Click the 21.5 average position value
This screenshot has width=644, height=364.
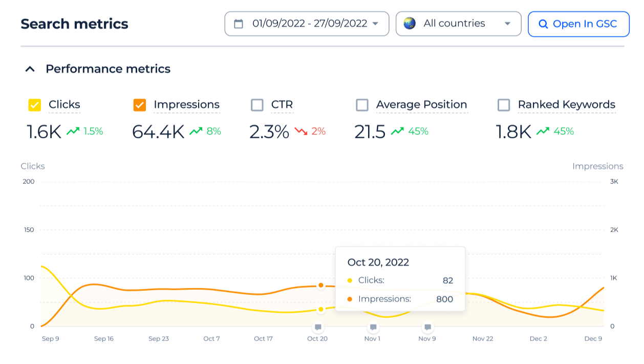coord(370,132)
